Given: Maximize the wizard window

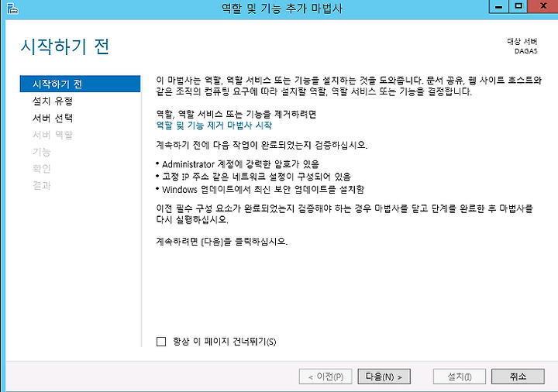Looking at the screenshot, I should point(518,6).
